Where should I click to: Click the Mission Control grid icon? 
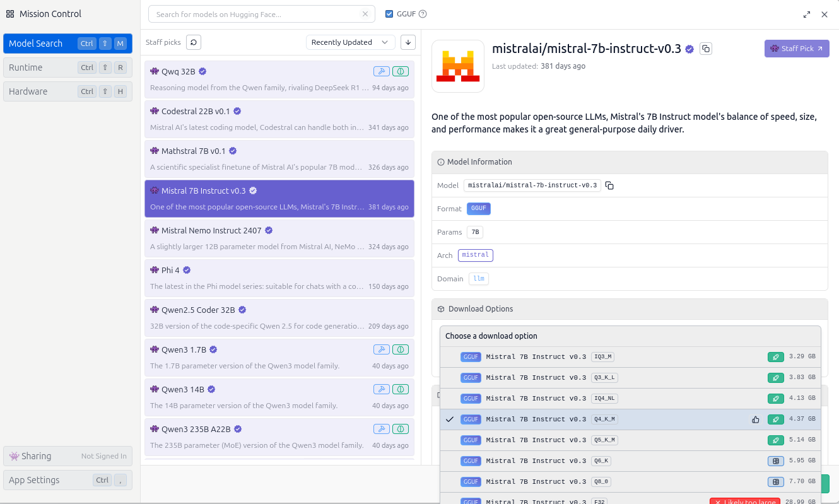[x=10, y=14]
